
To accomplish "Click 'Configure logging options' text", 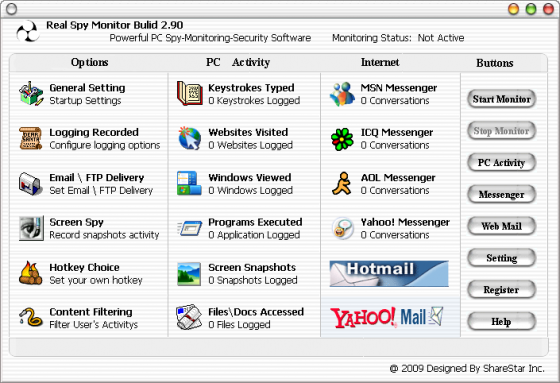I will pyautogui.click(x=105, y=145).
